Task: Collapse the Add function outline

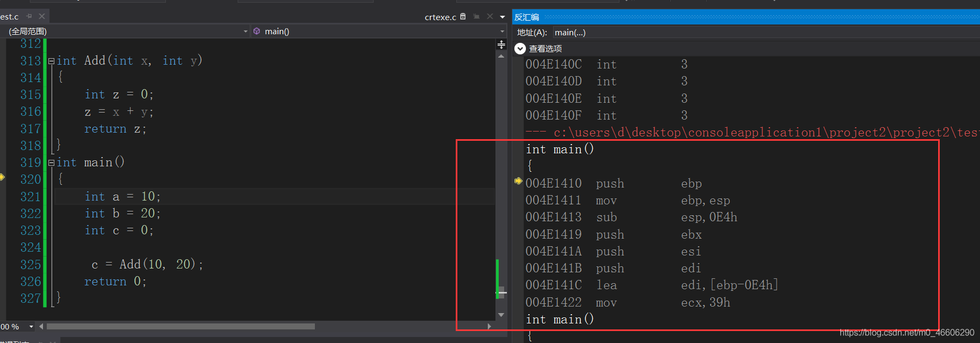Action: (x=51, y=61)
